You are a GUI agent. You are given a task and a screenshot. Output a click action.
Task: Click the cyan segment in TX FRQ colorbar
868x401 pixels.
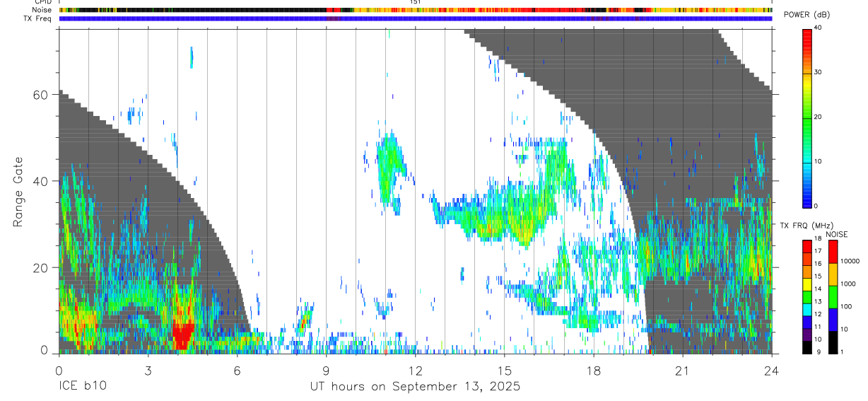point(807,310)
